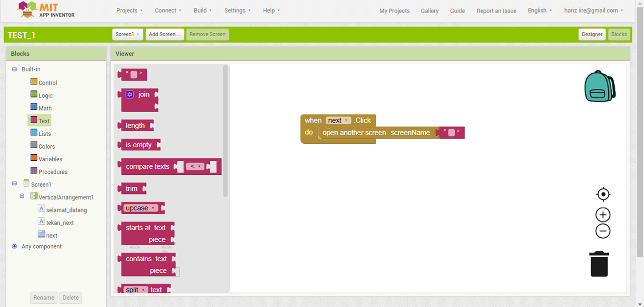644x307 pixels.
Task: Open the next component dropdown in block
Action: 346,121
